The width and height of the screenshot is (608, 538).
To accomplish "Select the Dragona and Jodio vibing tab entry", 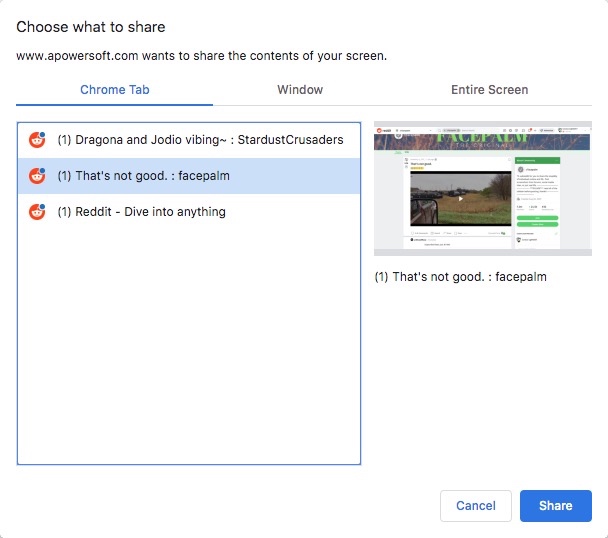I will [x=200, y=140].
